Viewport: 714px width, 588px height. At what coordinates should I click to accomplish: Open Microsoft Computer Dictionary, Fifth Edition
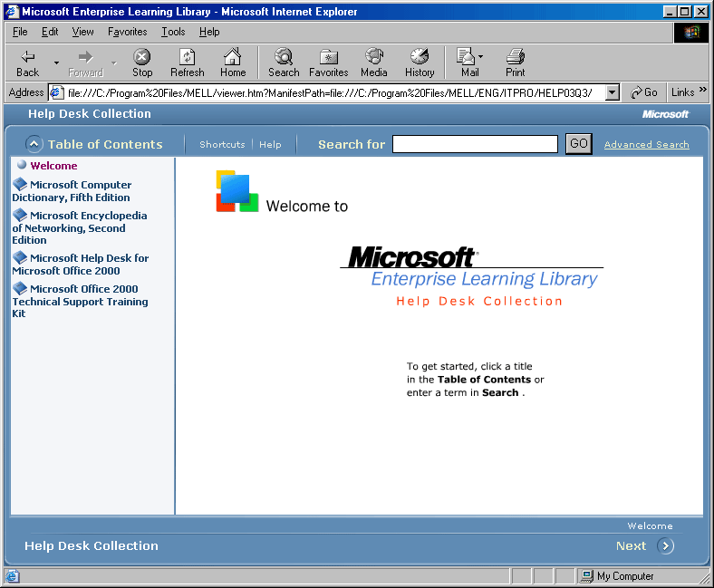pos(72,191)
